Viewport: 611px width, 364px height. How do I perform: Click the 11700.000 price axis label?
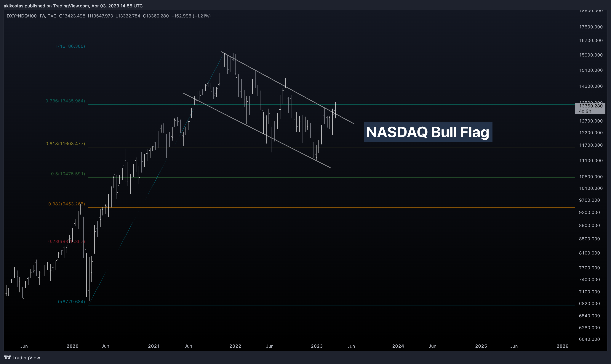[x=591, y=145]
